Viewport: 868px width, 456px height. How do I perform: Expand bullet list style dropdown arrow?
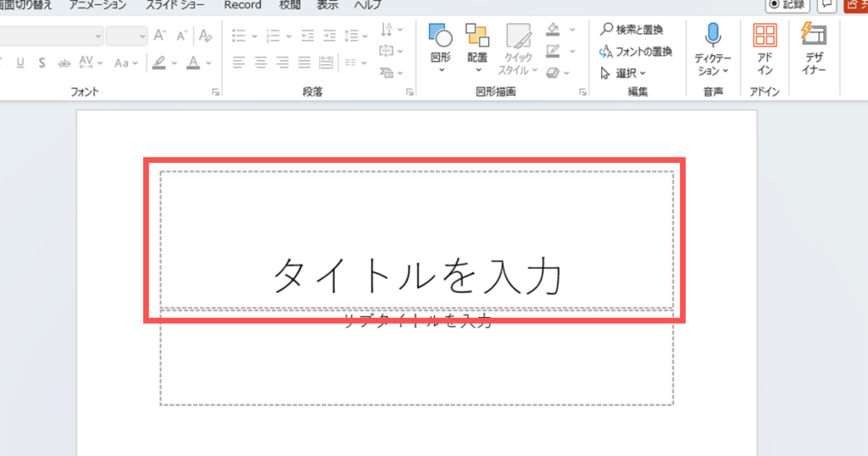tap(254, 36)
